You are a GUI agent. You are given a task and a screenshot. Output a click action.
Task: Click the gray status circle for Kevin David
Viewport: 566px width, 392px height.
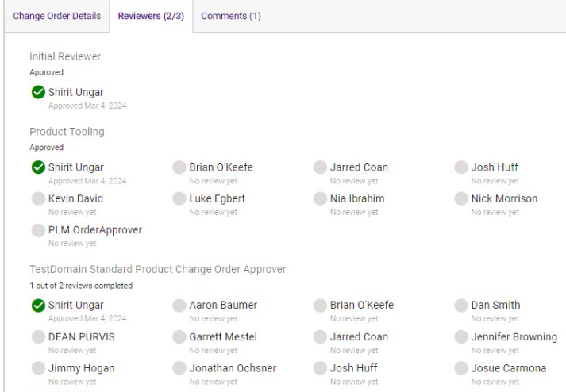pos(37,199)
